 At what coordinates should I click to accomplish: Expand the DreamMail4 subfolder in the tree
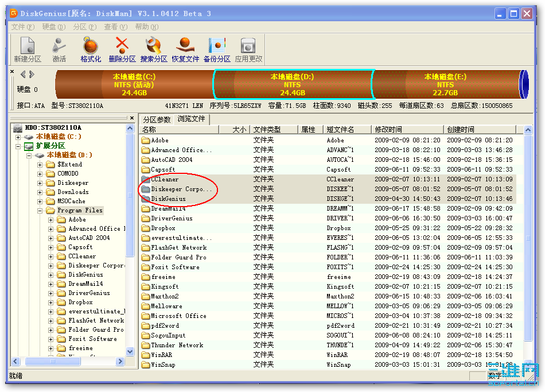click(x=50, y=284)
